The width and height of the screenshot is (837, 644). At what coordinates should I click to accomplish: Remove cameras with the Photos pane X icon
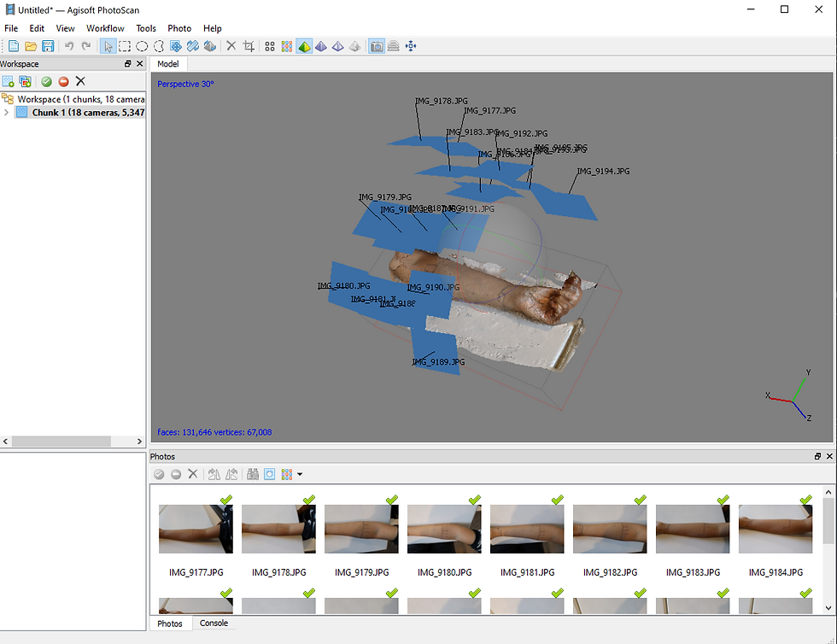[x=193, y=474]
